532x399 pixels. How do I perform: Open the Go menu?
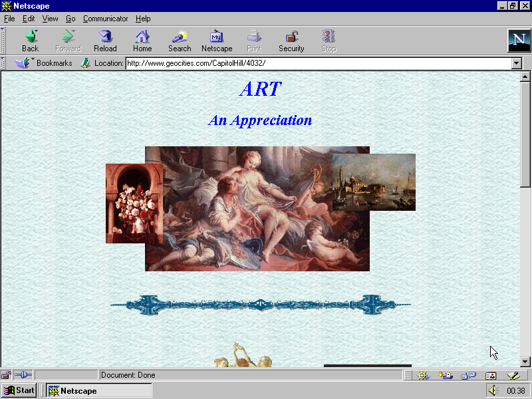pos(70,19)
